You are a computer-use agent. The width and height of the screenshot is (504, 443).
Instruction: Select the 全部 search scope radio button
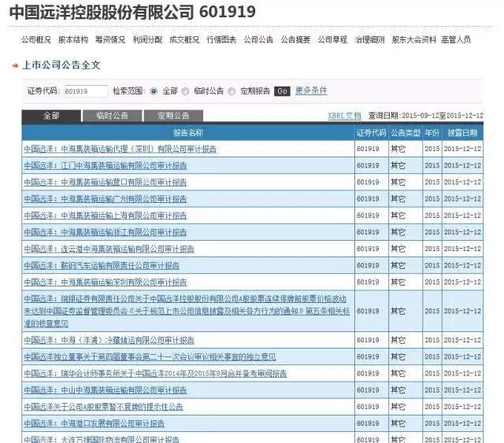(154, 91)
